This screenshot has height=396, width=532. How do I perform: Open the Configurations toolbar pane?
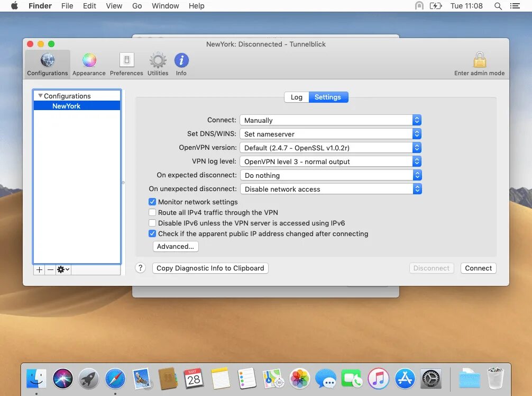(x=48, y=64)
